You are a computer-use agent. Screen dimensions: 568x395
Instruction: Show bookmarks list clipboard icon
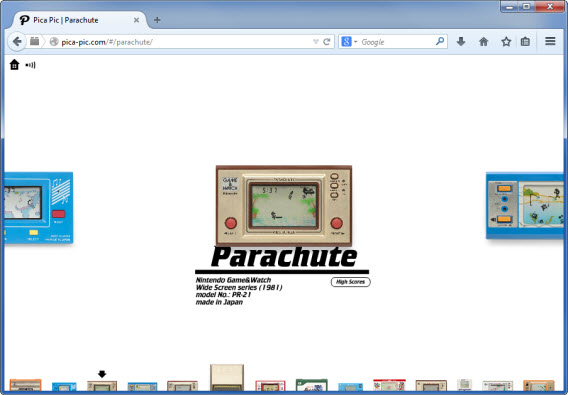[x=525, y=42]
